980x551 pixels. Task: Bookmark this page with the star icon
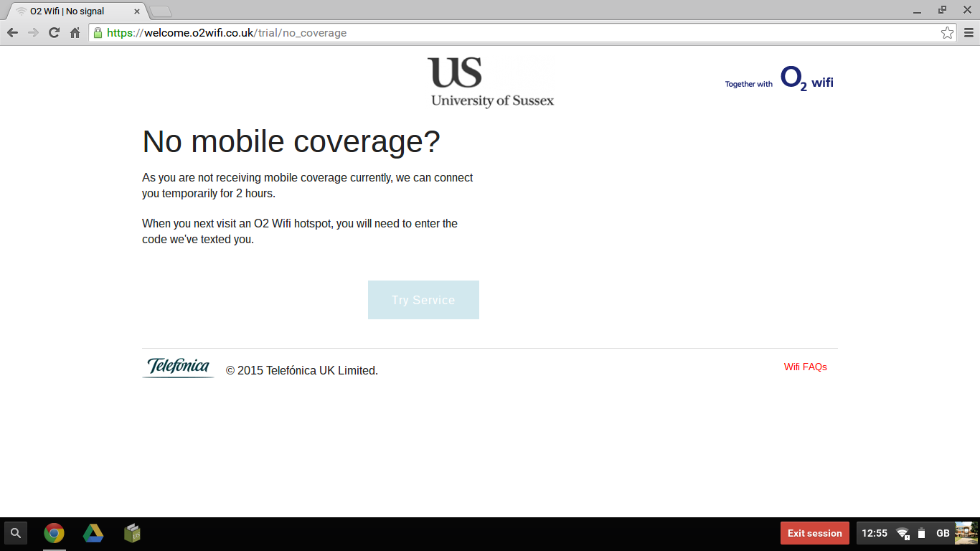click(947, 33)
